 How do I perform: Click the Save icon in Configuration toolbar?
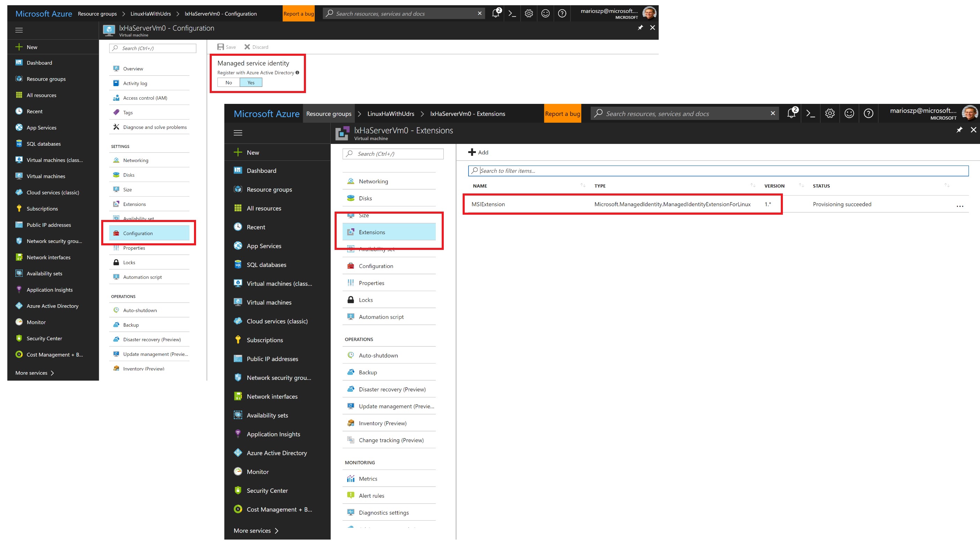pos(220,47)
